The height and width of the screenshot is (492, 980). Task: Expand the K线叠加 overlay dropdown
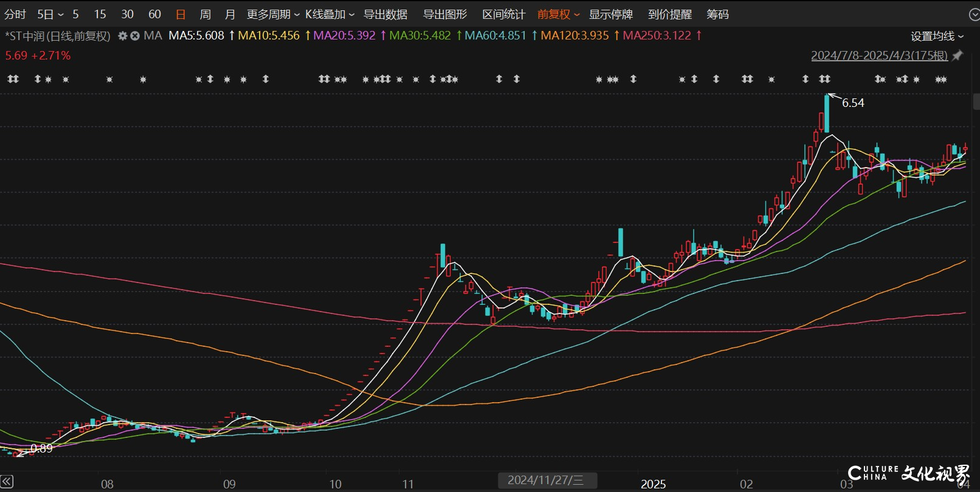pos(330,14)
